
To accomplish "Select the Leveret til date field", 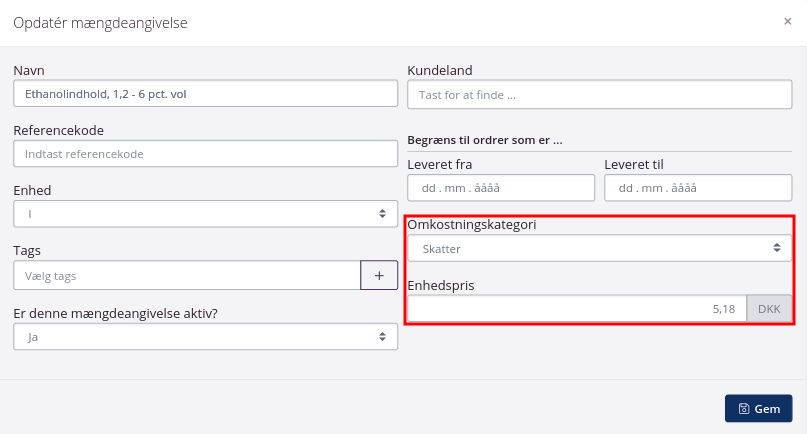I will [x=697, y=188].
